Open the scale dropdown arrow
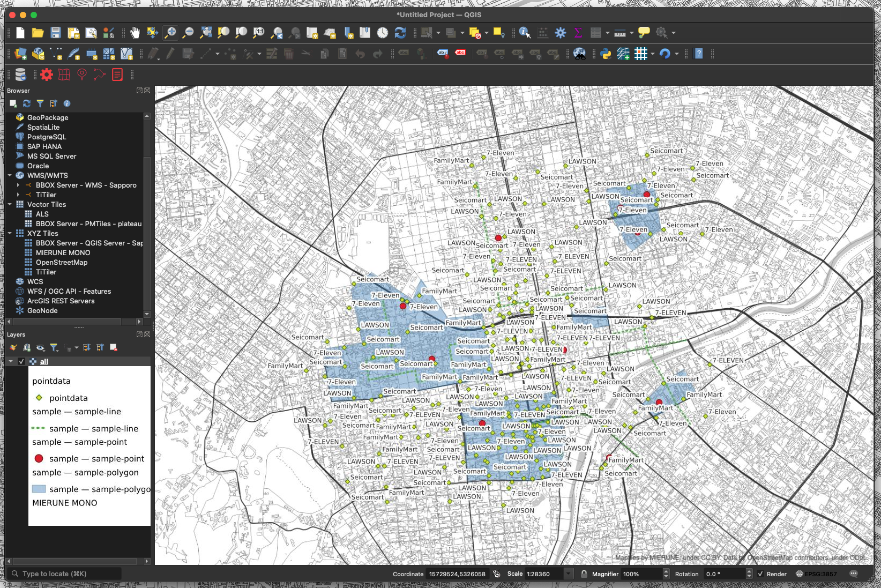This screenshot has height=588, width=881. click(x=568, y=574)
